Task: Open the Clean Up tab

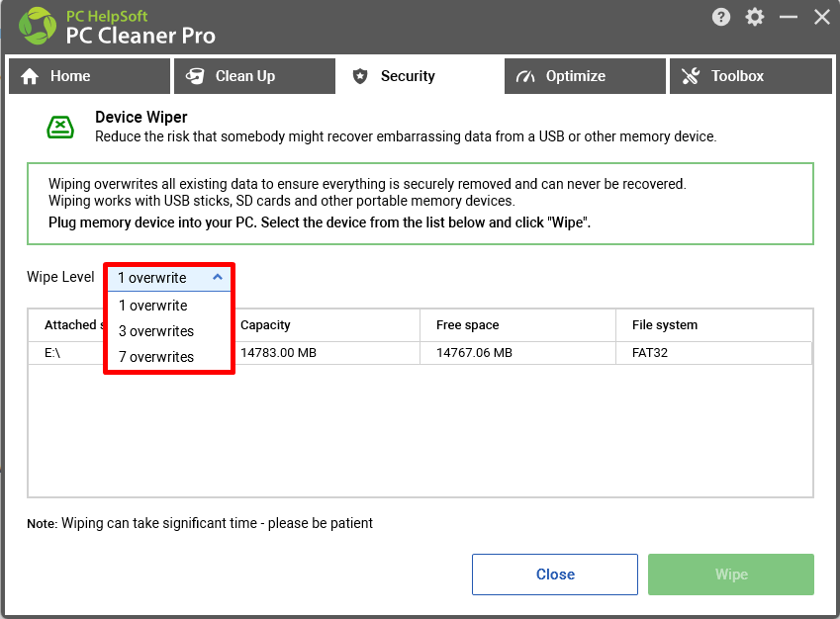Action: [255, 76]
